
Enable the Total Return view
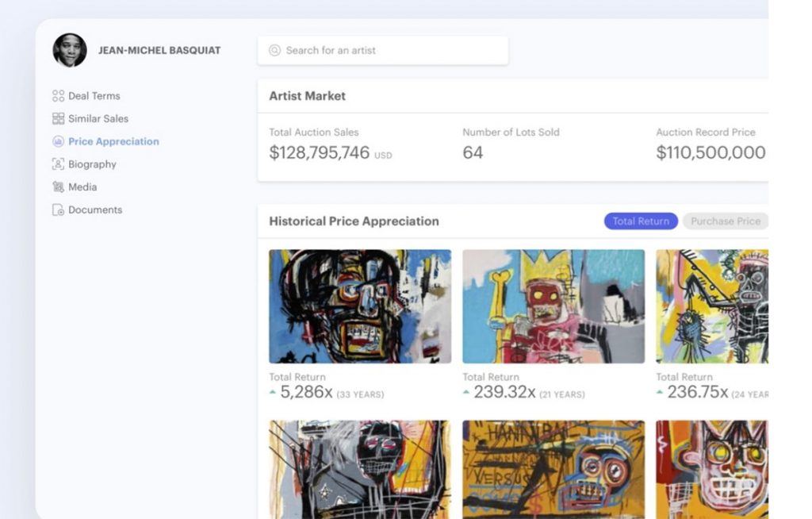coord(640,221)
